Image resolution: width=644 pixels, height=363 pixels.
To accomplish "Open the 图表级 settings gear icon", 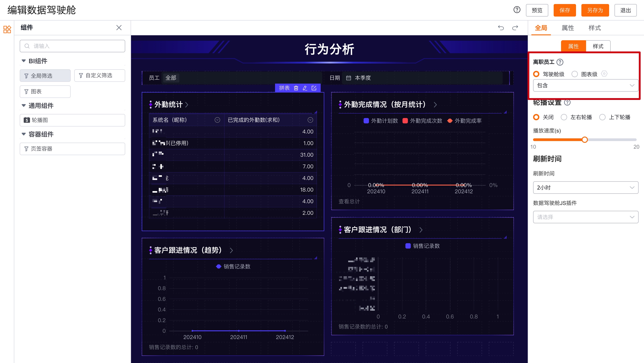I will click(x=604, y=74).
